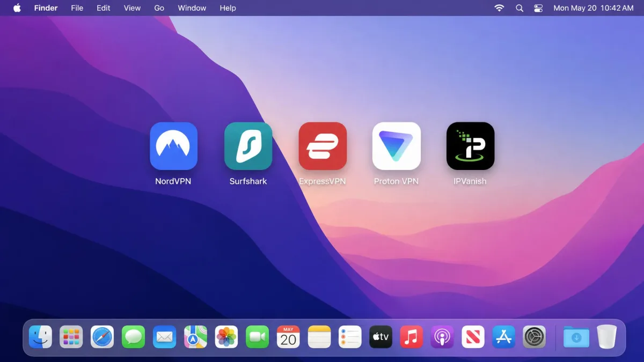Launch the ExpressVPN app icon

(323, 146)
